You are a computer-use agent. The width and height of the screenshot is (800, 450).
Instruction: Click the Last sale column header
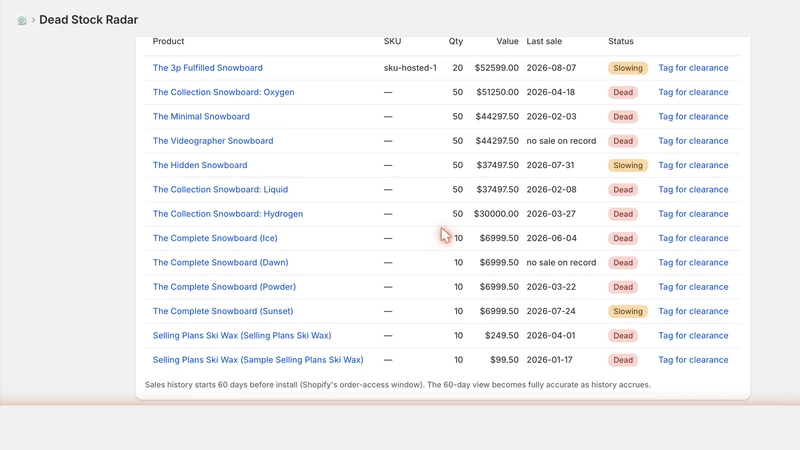coord(544,41)
